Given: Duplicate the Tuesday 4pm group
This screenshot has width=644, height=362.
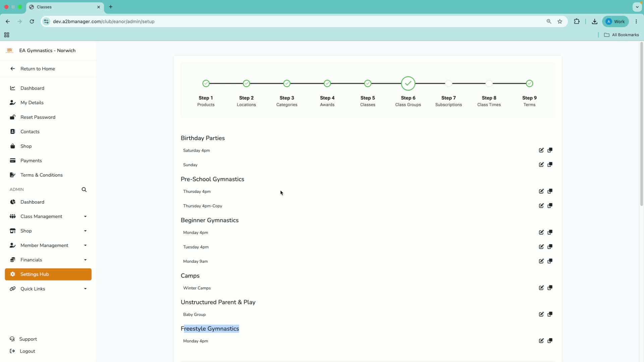Looking at the screenshot, I should coord(550,247).
